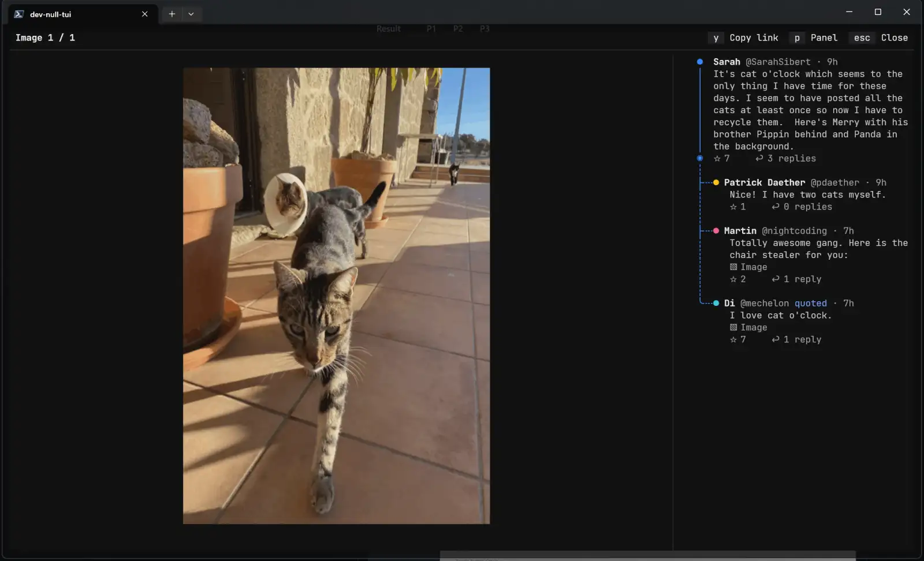
Task: Click the 'quoted' link in Di's post
Action: click(810, 303)
